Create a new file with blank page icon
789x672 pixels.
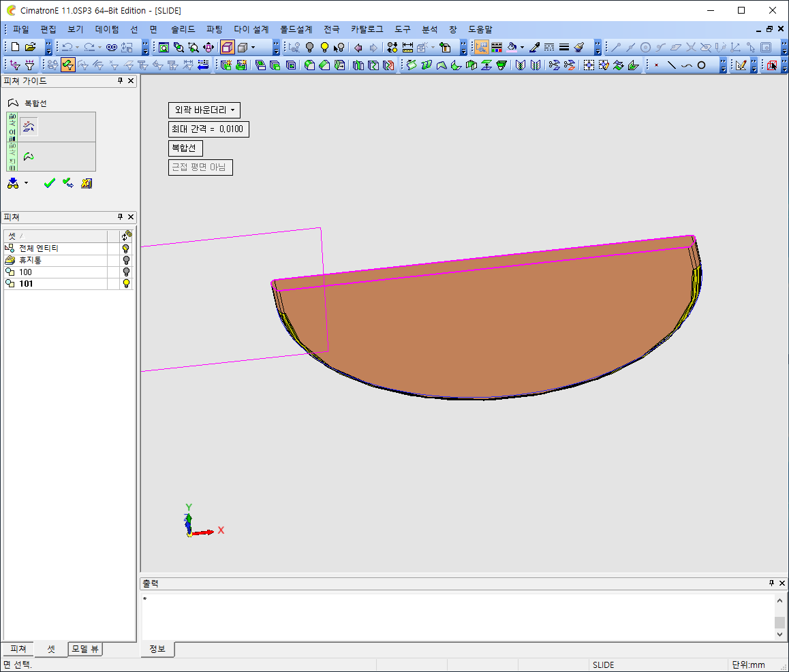[x=15, y=47]
